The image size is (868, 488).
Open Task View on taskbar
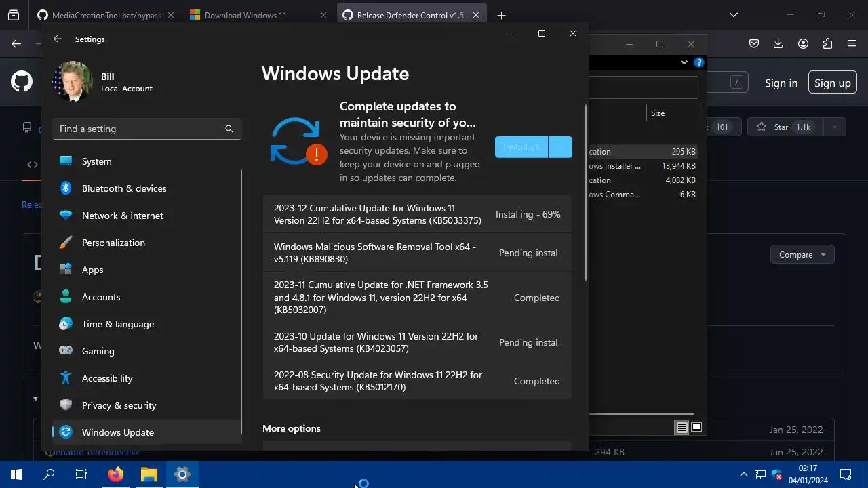click(x=81, y=474)
